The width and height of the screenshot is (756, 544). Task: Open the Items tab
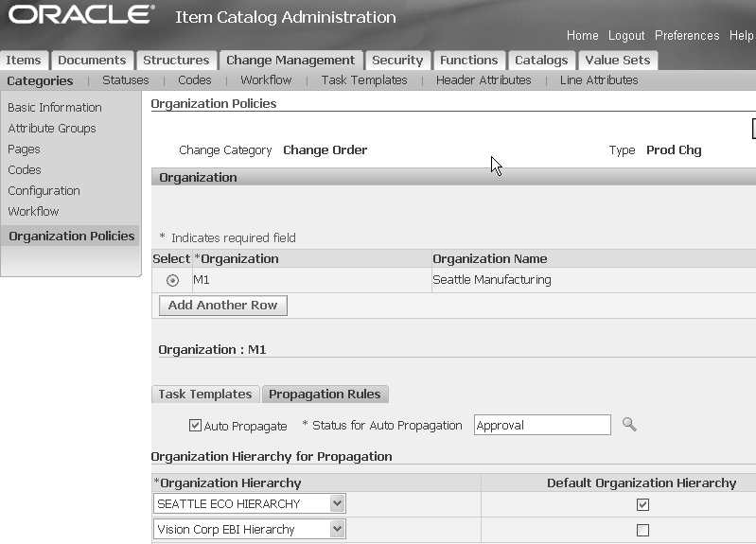[x=24, y=61]
